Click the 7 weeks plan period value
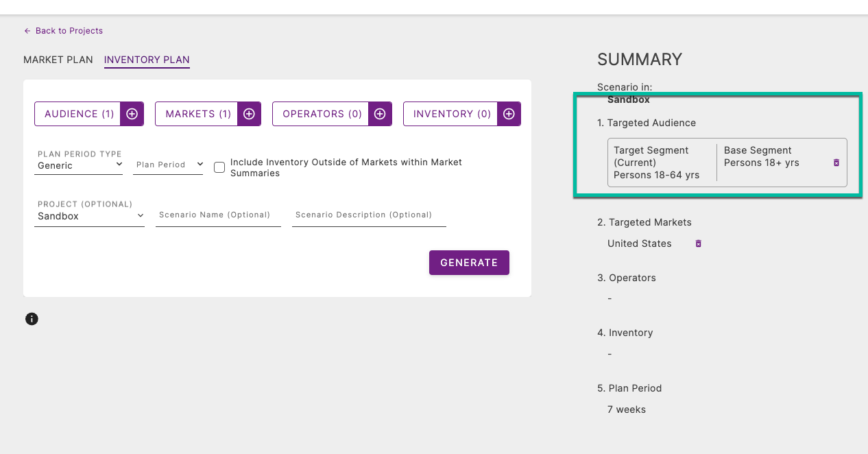 pos(627,409)
